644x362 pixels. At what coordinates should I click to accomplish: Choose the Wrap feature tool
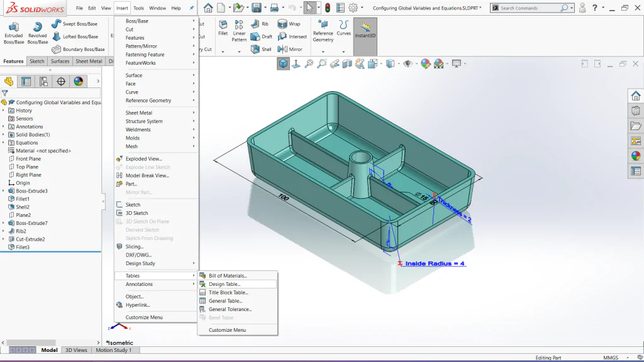(289, 24)
